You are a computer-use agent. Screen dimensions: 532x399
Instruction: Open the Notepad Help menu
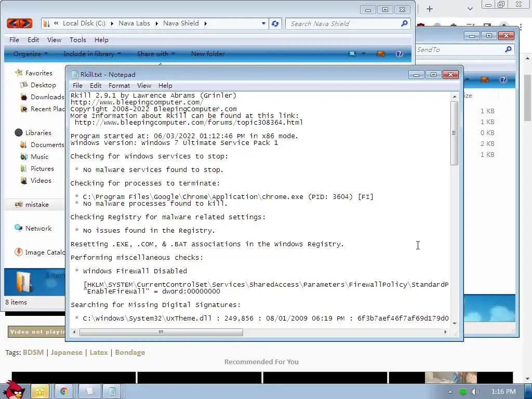[x=165, y=86]
